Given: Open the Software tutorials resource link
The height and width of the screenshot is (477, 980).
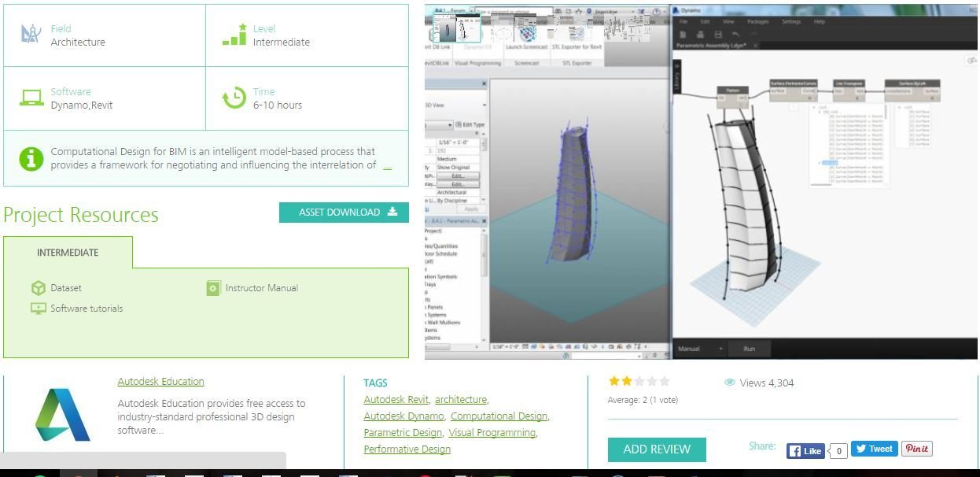Looking at the screenshot, I should [87, 309].
